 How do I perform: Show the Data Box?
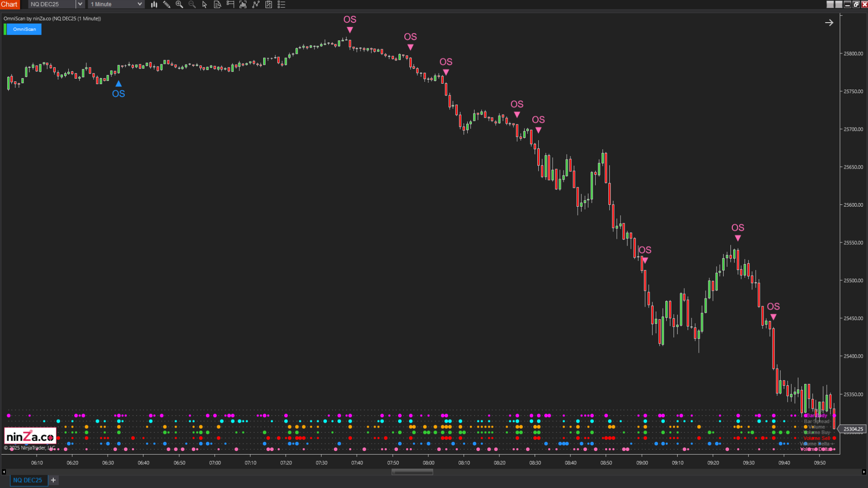217,5
